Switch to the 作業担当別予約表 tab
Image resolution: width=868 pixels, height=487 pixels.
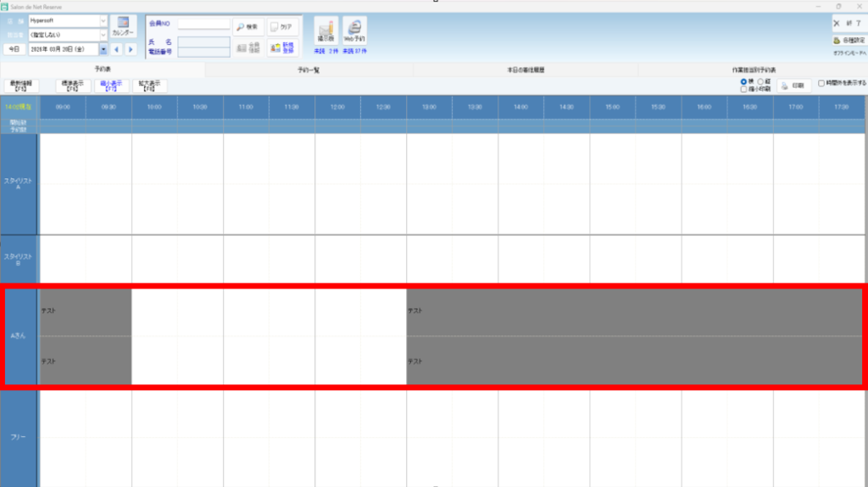[x=753, y=70]
